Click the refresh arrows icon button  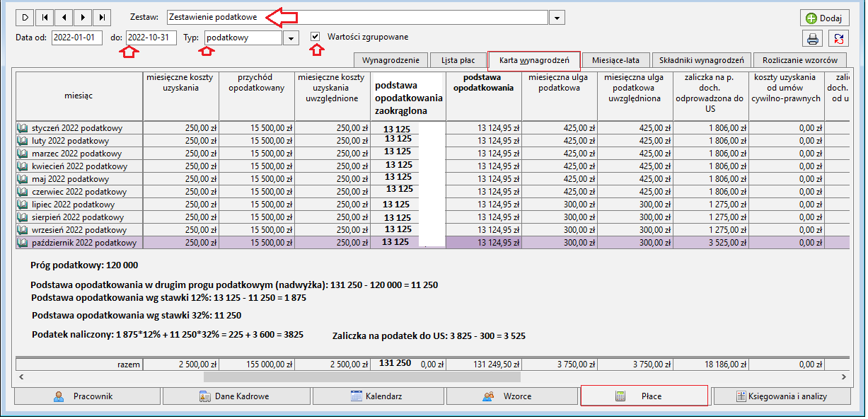point(839,38)
